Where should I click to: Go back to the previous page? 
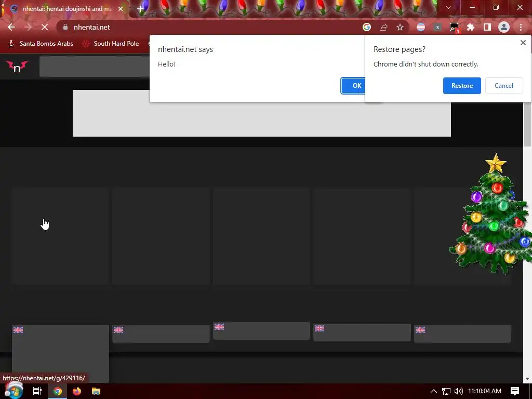point(11,27)
